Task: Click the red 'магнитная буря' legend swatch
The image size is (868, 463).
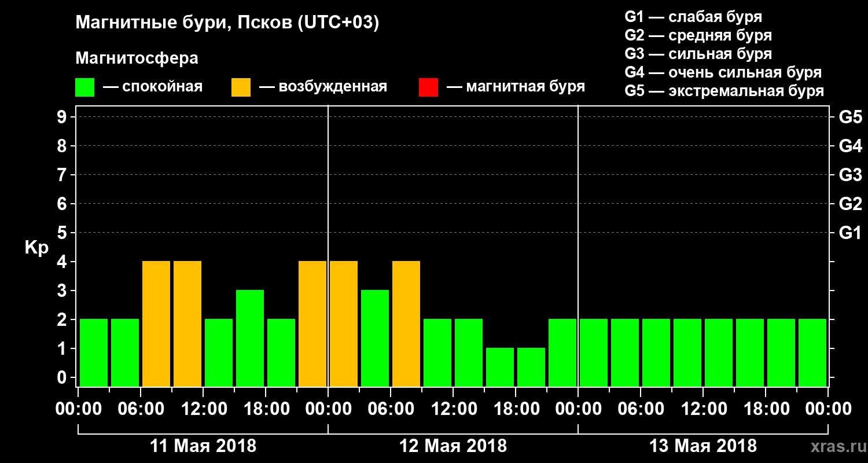Action: coord(428,87)
